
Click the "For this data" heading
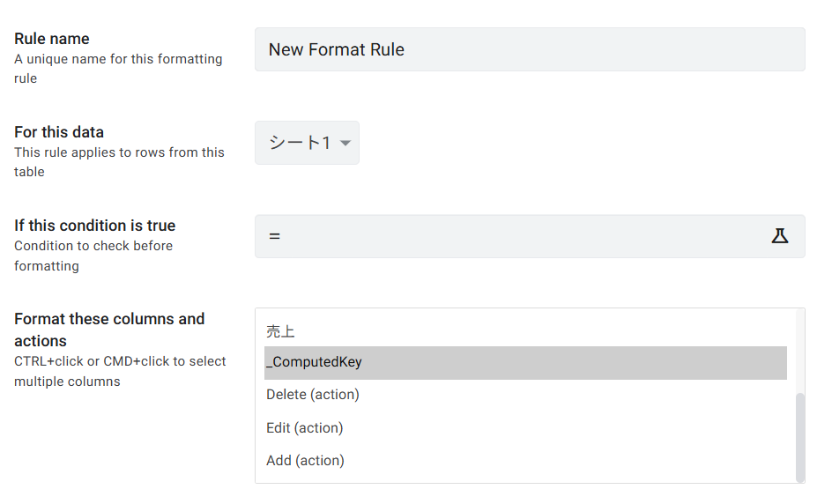[59, 132]
